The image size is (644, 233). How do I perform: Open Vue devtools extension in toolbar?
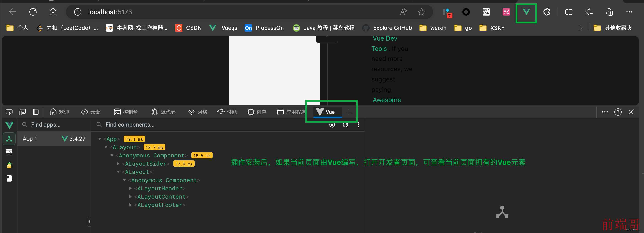tap(526, 12)
